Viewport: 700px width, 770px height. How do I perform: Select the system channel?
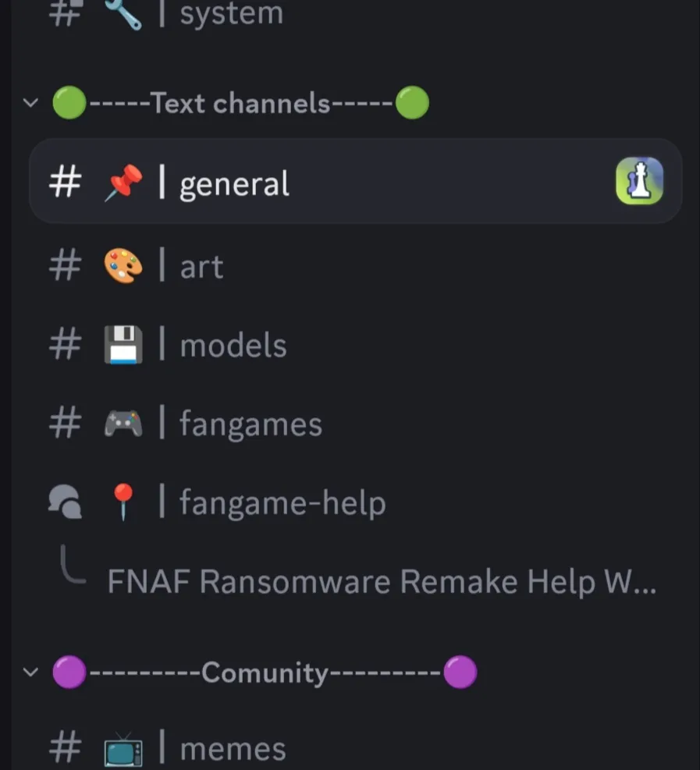(x=356, y=14)
